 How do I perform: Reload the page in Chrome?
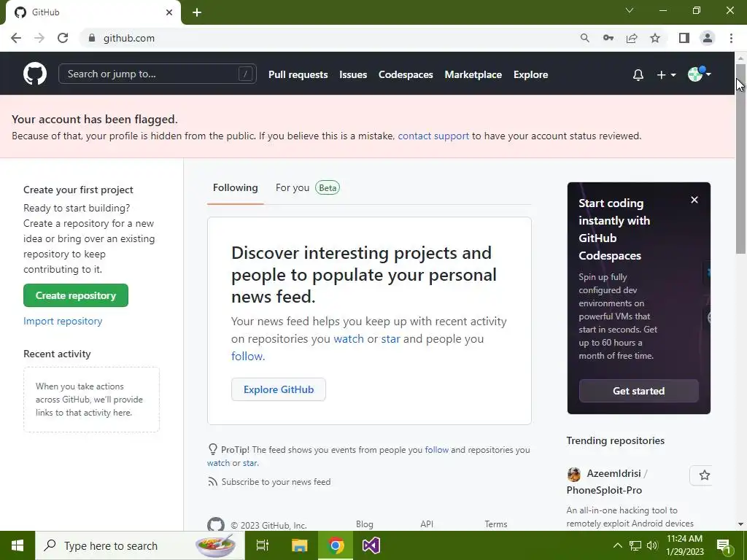(63, 38)
